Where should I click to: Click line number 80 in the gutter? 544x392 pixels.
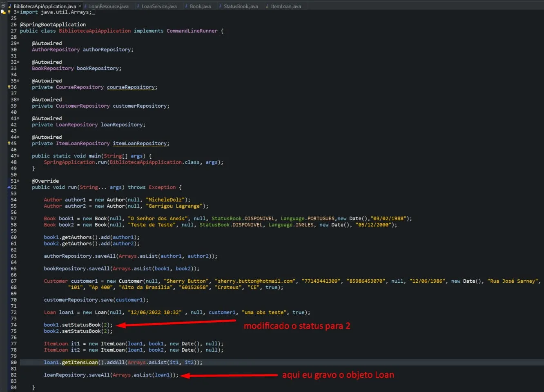pos(14,362)
